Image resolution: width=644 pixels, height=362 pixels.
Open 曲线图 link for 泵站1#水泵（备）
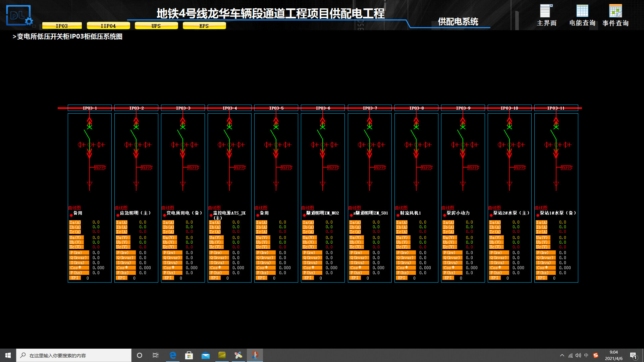tap(541, 208)
